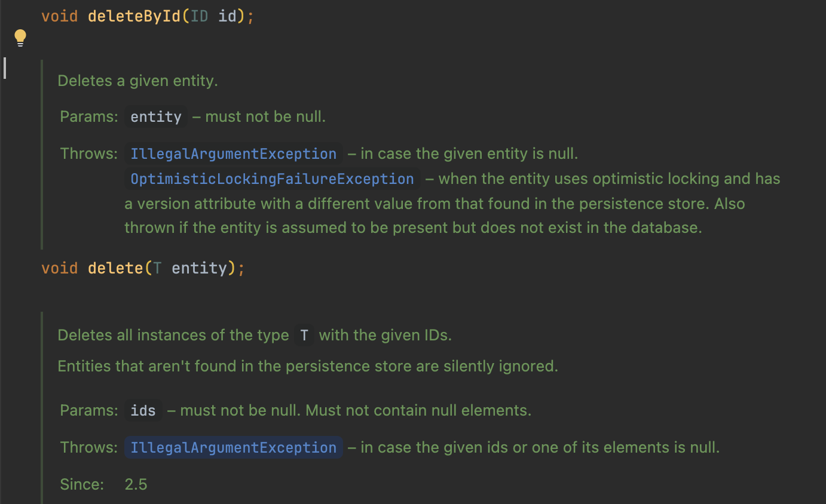
Task: Click the 2.5 version text after Since
Action: click(136, 484)
